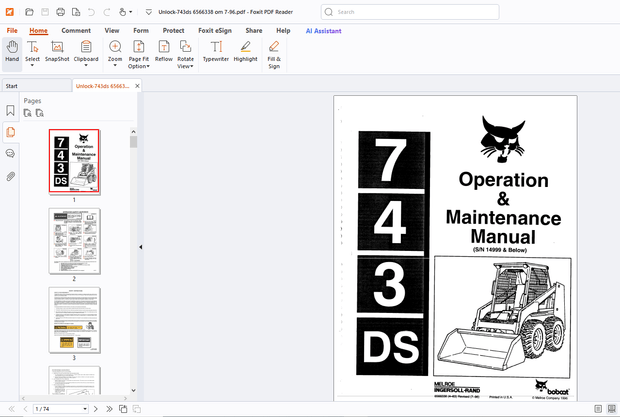
Task: Switch to continuous page view mode icon
Action: 612,409
